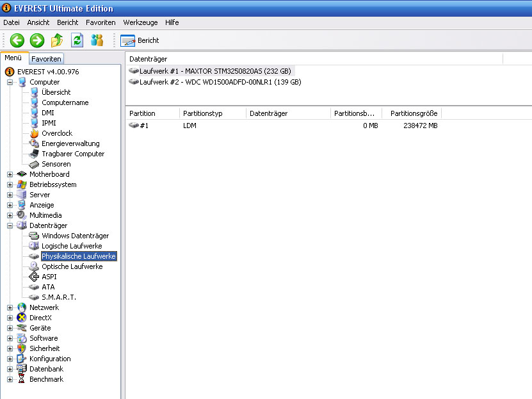Open the users toolbar icon
532x399 pixels.
[x=97, y=40]
